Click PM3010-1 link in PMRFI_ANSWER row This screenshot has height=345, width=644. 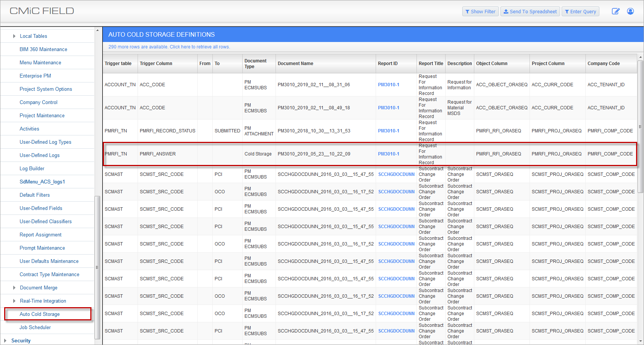click(389, 154)
